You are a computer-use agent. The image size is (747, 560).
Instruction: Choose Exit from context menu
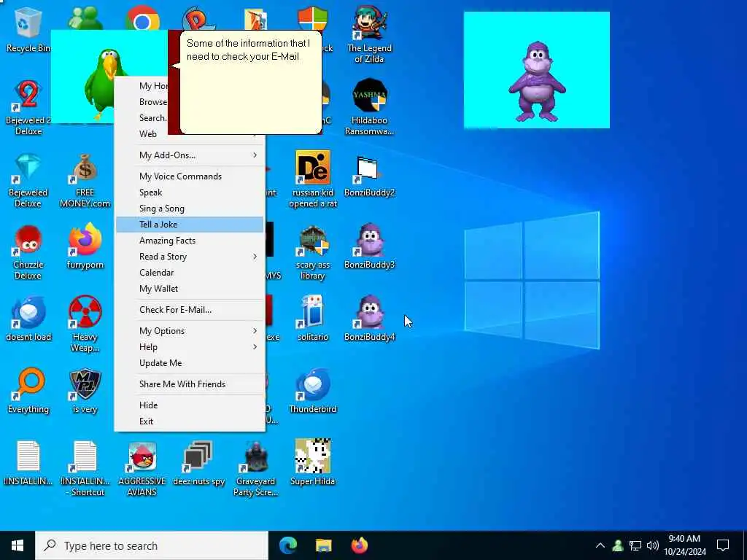coord(190,421)
